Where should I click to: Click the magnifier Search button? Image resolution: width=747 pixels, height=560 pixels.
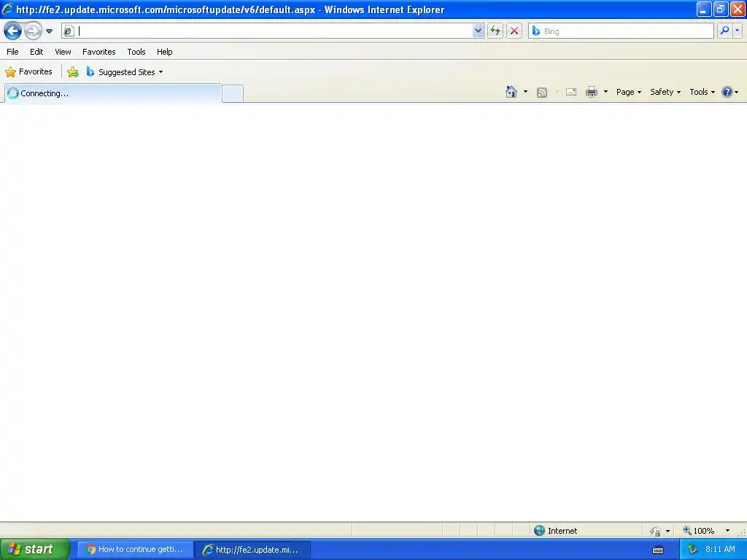click(x=724, y=31)
